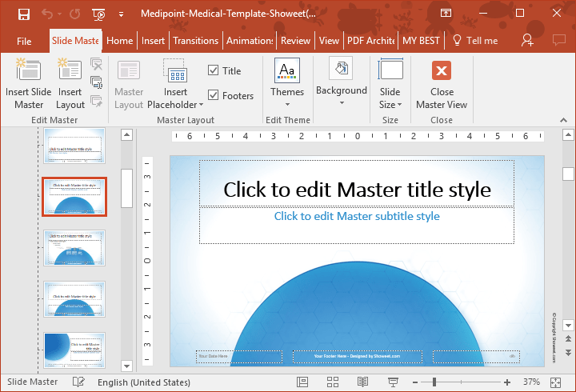Toggle the Footers checkbox
This screenshot has height=392, width=576.
(213, 95)
